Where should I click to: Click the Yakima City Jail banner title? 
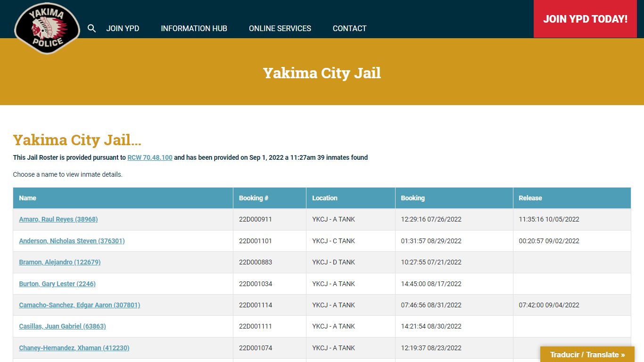pyautogui.click(x=322, y=73)
